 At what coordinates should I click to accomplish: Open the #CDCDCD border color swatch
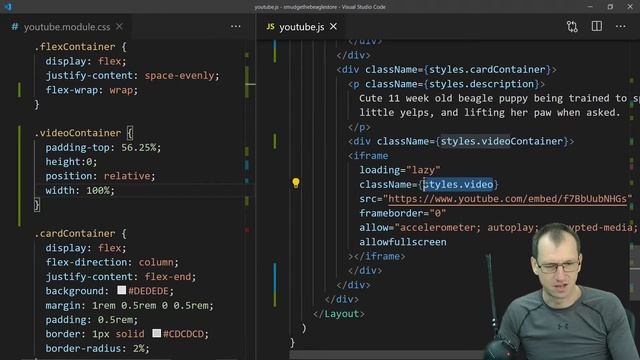point(156,333)
